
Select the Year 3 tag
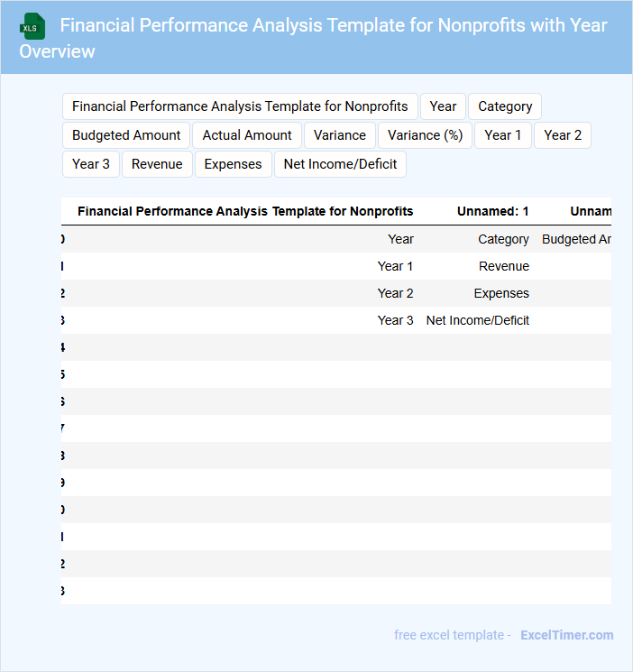tap(91, 164)
